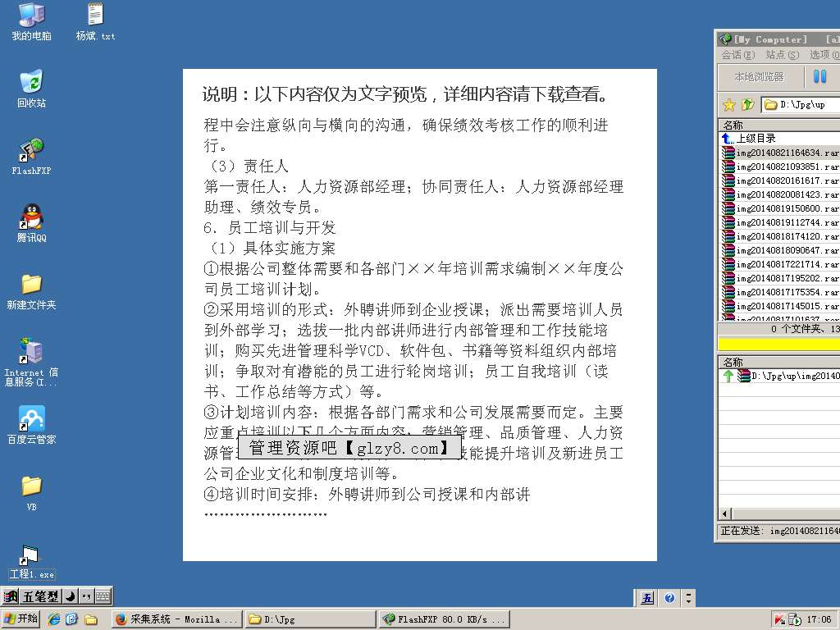Click the 五笔型 input method label
The height and width of the screenshot is (630, 840).
41,596
